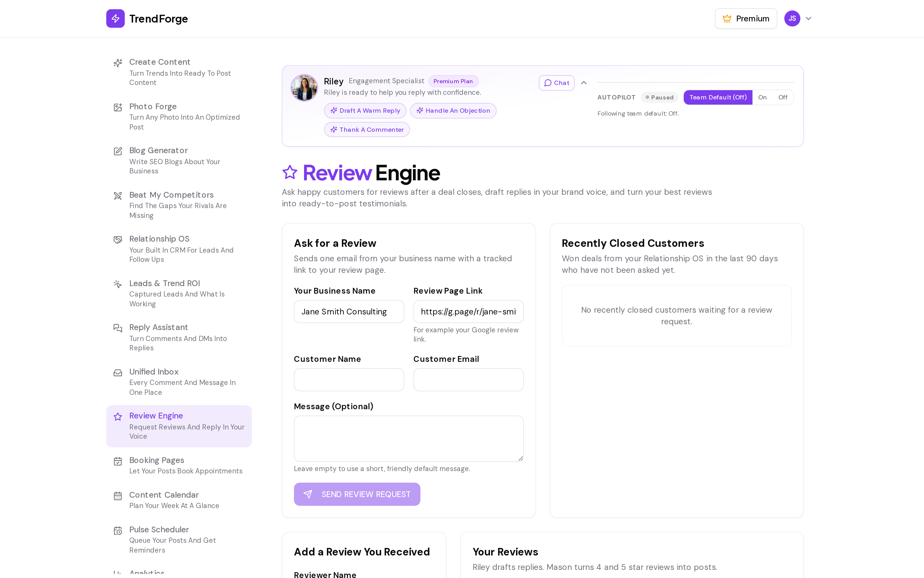This screenshot has height=578, width=924.
Task: Open Create Content in sidebar
Action: click(x=179, y=72)
